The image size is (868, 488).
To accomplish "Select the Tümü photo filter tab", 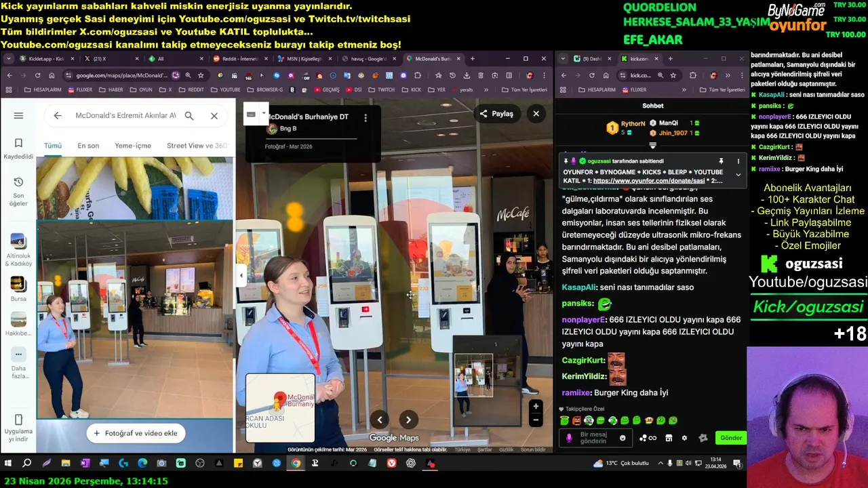I will tap(53, 146).
